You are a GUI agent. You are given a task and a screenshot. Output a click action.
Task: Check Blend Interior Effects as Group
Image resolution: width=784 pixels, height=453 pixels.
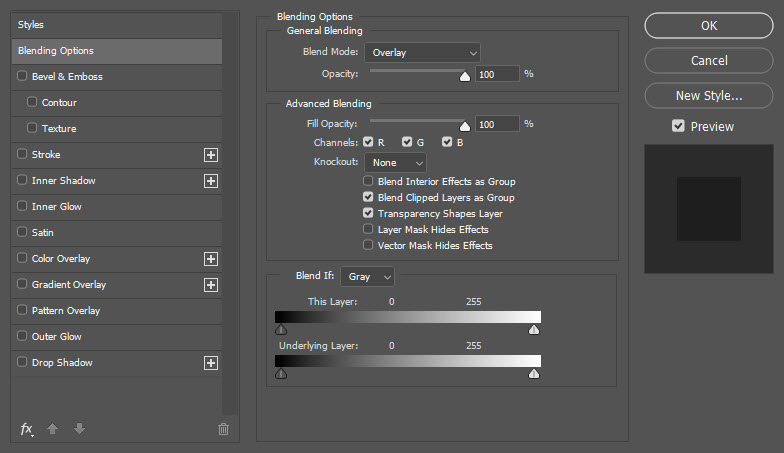coord(369,182)
